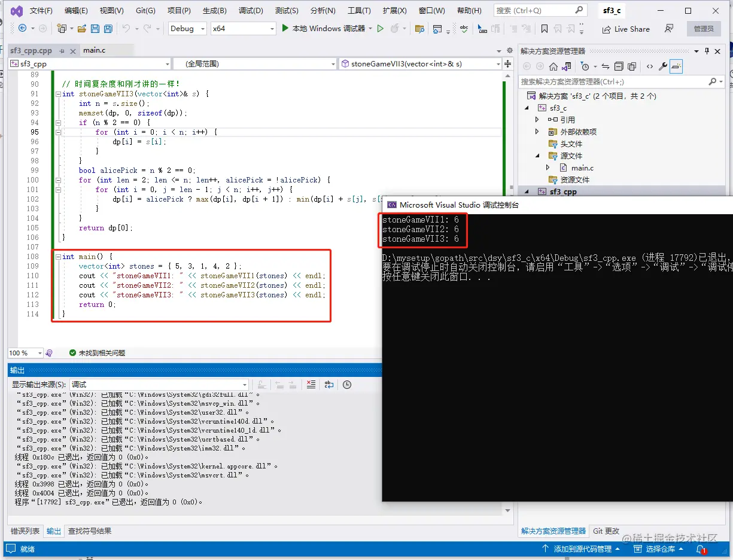
Task: Click 未找到相关问题 status indicator
Action: [97, 353]
